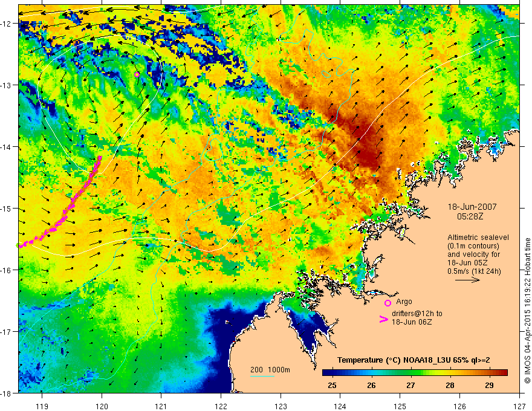This screenshot has height=411, width=532.
Task: Click the latitude label '-18'
Action: (7, 393)
